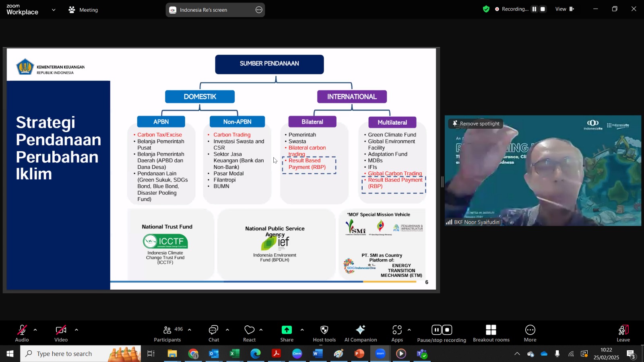Expand the React options arrow

coord(261,330)
